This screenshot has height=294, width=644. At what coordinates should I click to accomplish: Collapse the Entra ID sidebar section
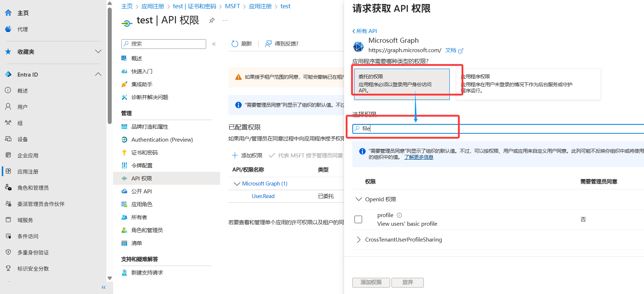[98, 74]
